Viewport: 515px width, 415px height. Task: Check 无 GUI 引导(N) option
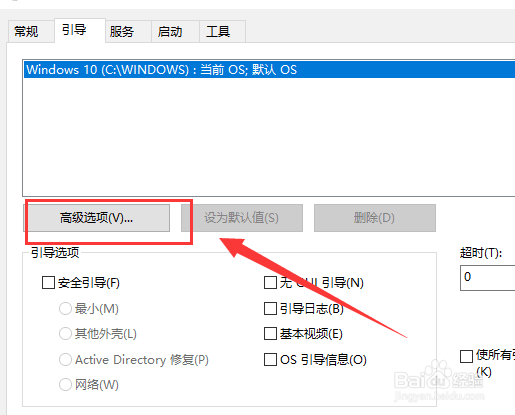click(x=270, y=283)
